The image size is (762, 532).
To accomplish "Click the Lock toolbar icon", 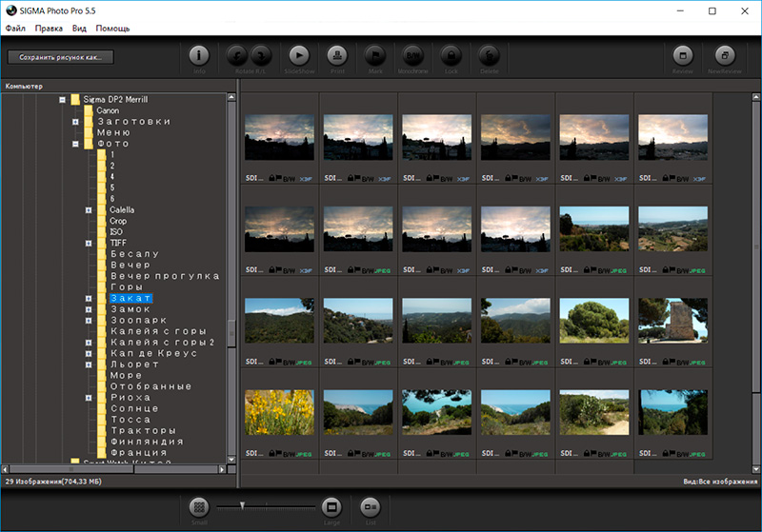I will tap(451, 55).
